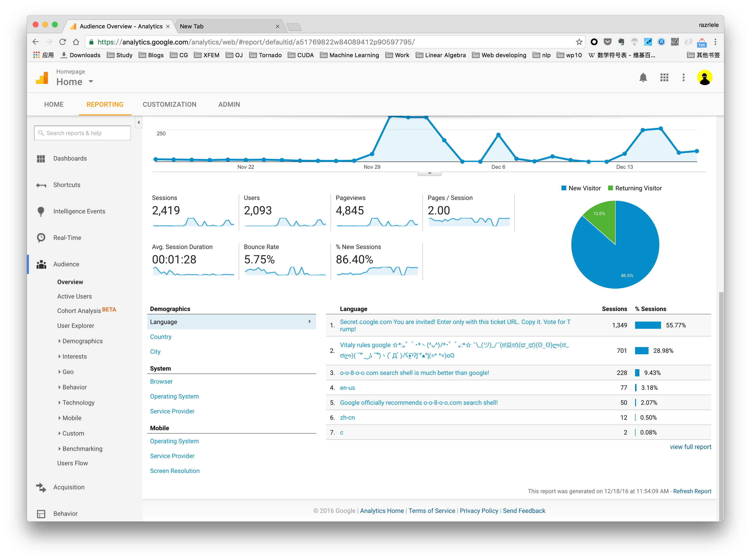Bookmark page with star icon

[x=579, y=42]
